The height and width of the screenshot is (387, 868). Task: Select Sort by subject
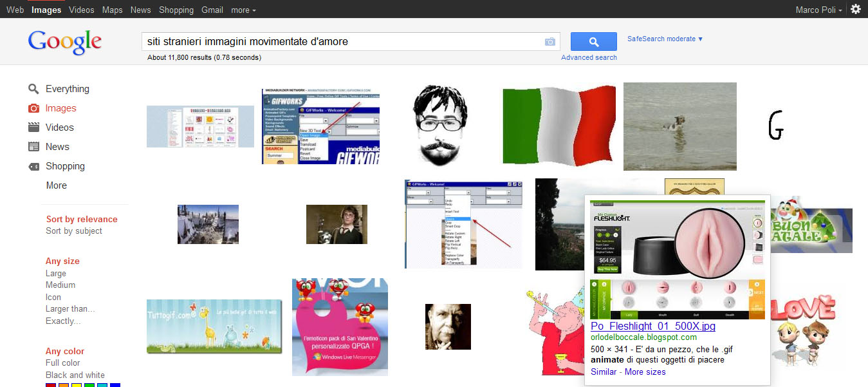(x=74, y=231)
